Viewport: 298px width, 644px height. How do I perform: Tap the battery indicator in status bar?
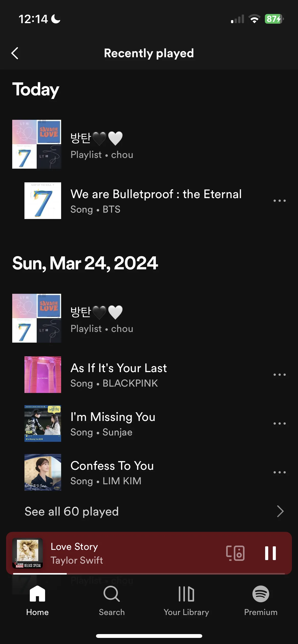pyautogui.click(x=274, y=19)
